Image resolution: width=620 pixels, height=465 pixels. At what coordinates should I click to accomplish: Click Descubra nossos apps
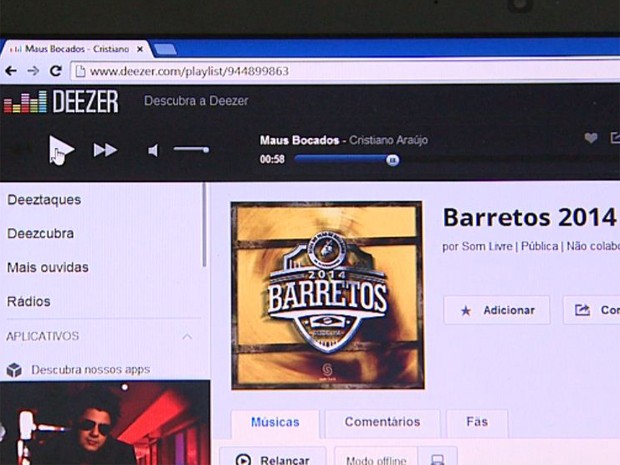coord(91,370)
